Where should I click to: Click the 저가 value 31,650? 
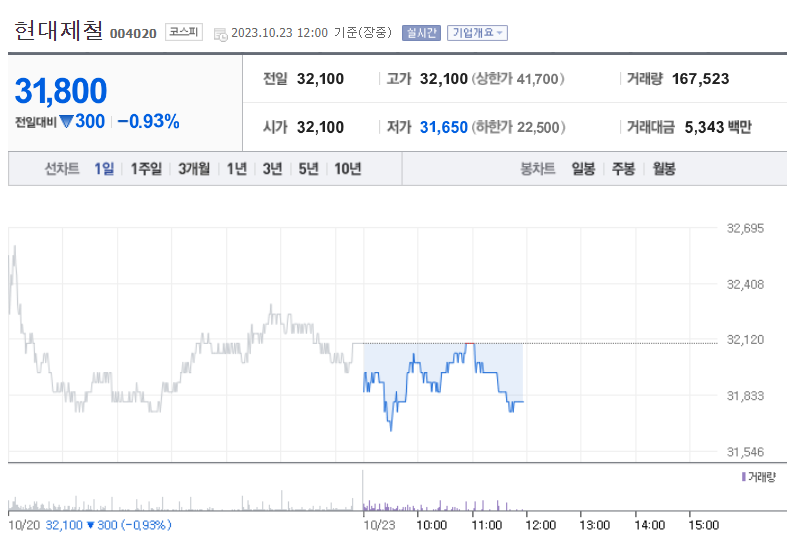(x=444, y=127)
